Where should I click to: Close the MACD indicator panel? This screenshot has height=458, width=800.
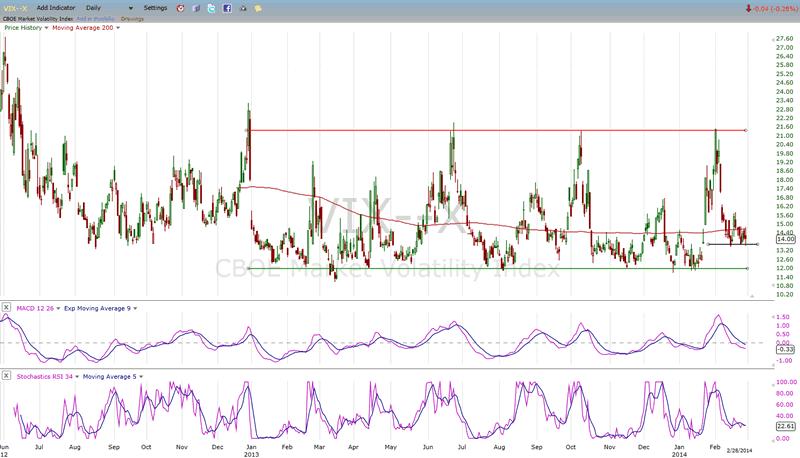coord(7,307)
